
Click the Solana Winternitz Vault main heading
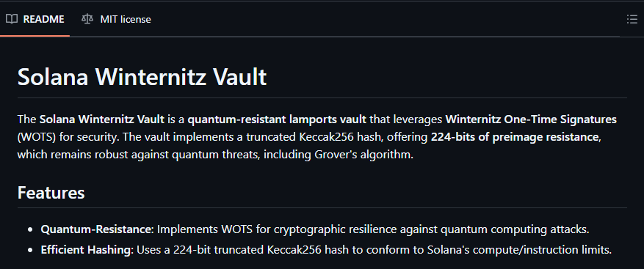pos(142,77)
